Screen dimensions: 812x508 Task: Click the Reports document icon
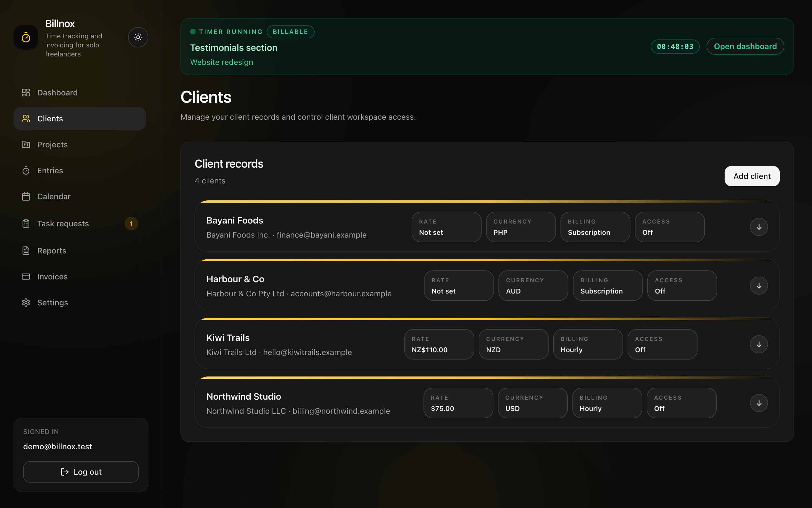click(x=26, y=251)
